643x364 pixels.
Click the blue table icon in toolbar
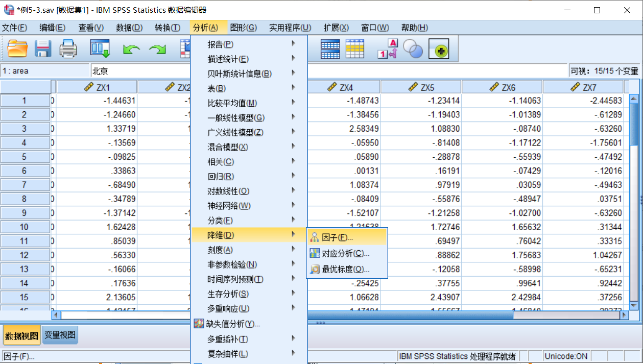click(330, 49)
